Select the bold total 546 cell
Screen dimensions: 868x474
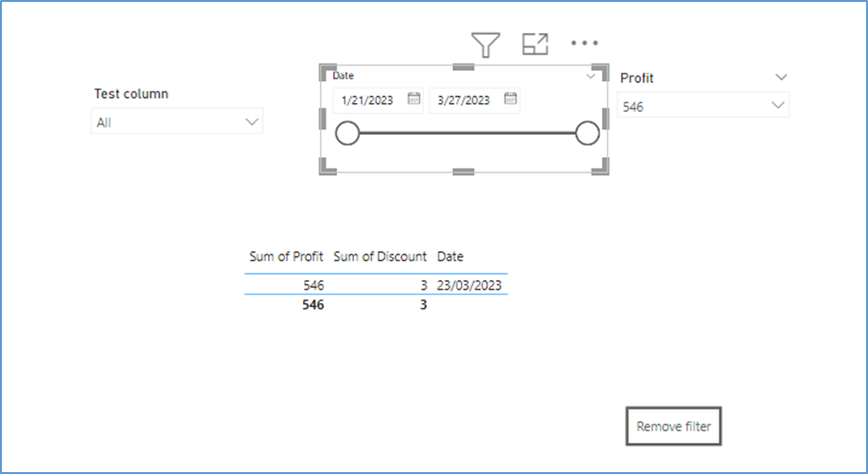point(312,305)
